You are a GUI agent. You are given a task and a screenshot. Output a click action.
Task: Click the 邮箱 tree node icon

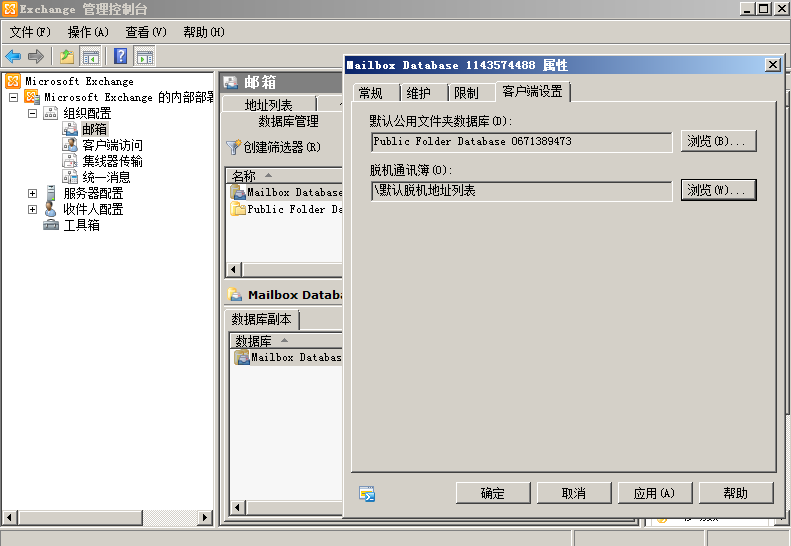pyautogui.click(x=70, y=129)
